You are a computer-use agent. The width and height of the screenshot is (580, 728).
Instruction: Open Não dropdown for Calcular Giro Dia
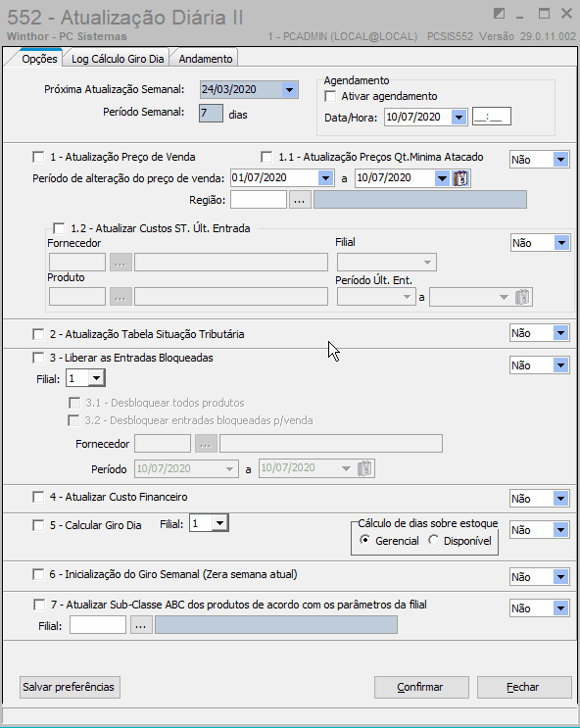pos(561,530)
